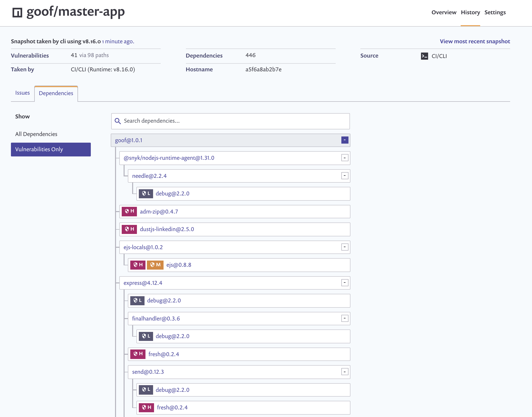The height and width of the screenshot is (417, 532).
Task: Collapse the goof@1.0.1 root node
Action: (x=344, y=140)
